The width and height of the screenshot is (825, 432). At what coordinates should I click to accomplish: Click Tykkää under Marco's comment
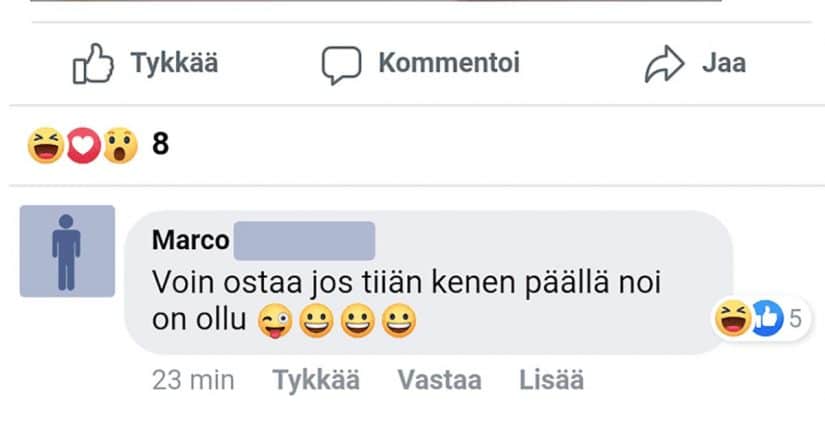316,380
